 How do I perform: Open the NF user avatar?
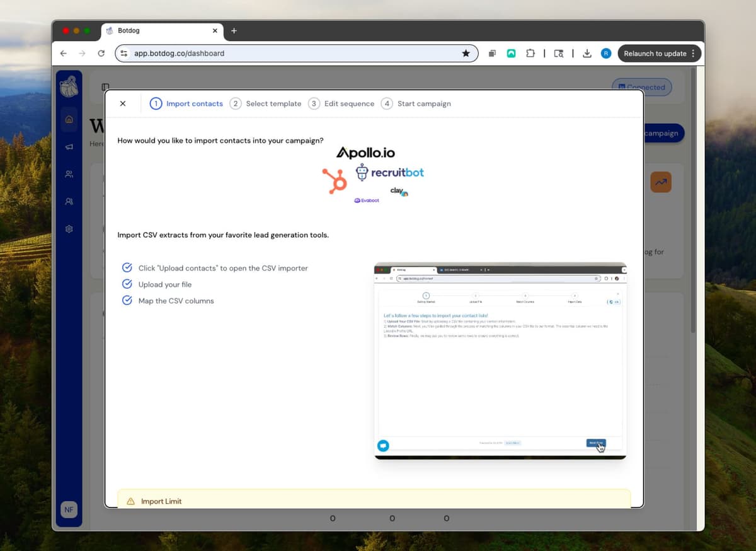pyautogui.click(x=69, y=509)
